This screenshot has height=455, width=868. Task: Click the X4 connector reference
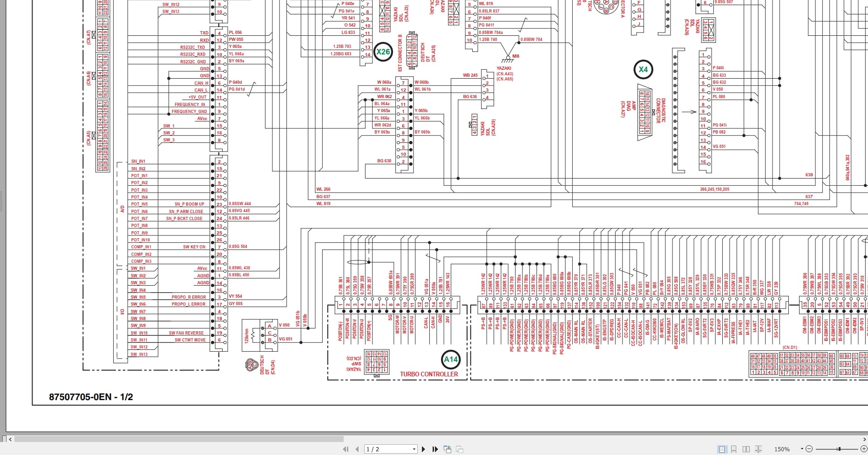(643, 69)
